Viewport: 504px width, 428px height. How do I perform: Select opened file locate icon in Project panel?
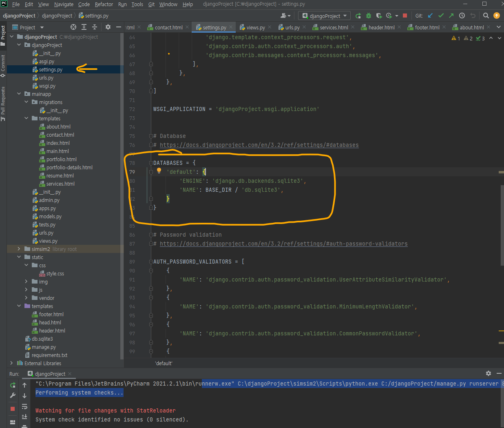click(73, 27)
